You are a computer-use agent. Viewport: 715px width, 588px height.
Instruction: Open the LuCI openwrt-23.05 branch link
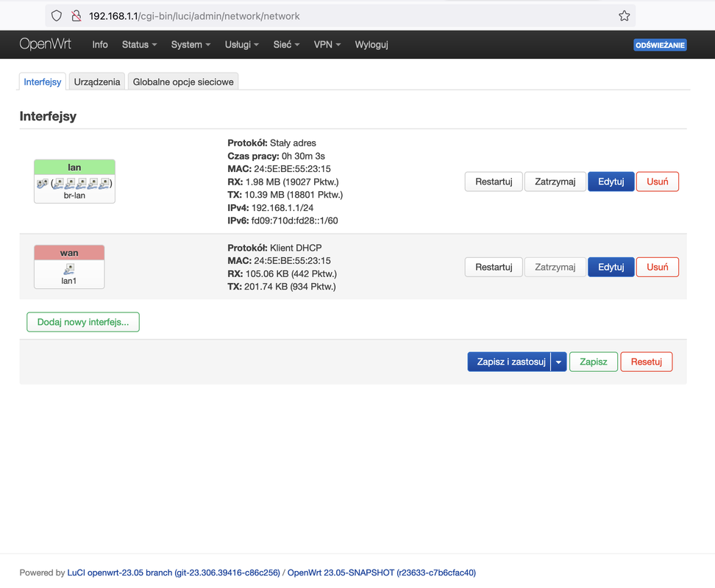point(174,573)
